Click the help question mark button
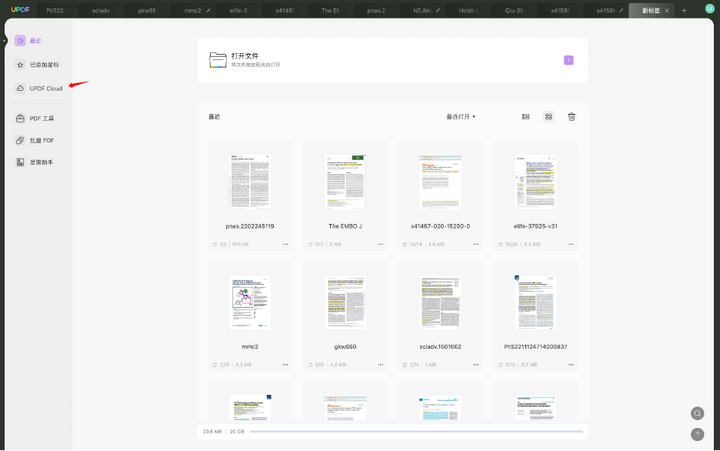The height and width of the screenshot is (451, 720). coord(697,434)
